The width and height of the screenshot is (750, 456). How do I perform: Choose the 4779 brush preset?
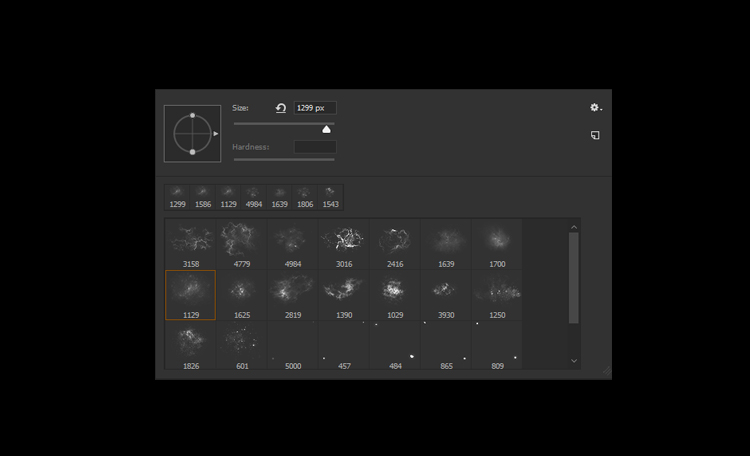click(x=242, y=244)
